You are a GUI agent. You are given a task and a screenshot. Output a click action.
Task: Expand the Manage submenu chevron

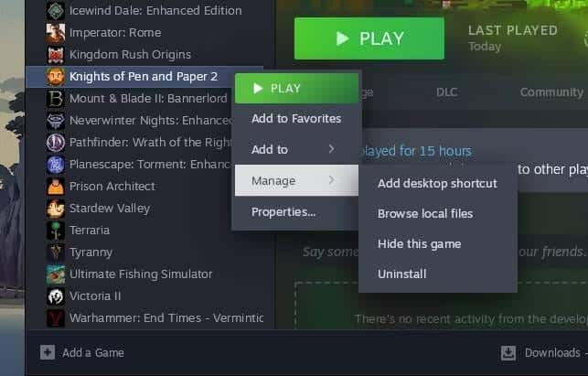(332, 180)
